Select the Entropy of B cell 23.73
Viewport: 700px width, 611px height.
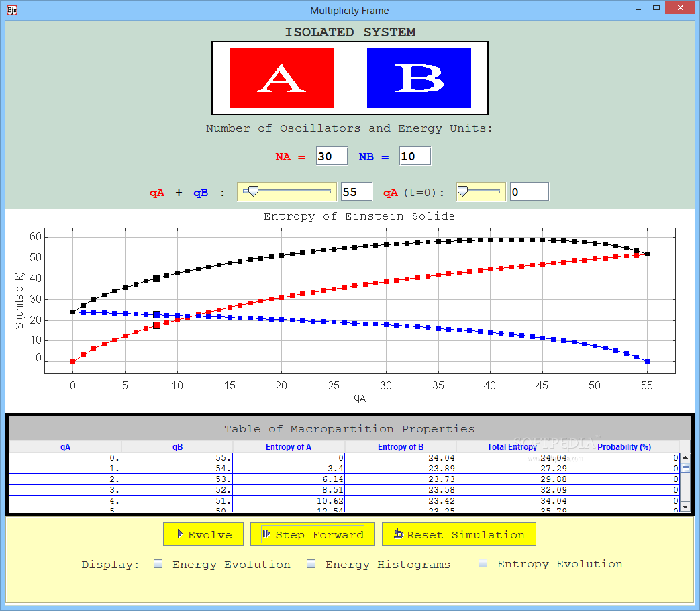pyautogui.click(x=401, y=479)
